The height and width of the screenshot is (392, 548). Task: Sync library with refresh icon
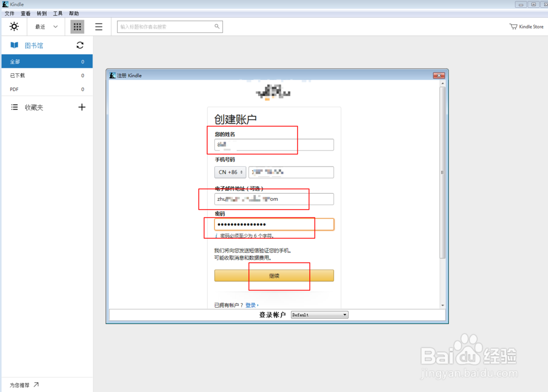[80, 45]
